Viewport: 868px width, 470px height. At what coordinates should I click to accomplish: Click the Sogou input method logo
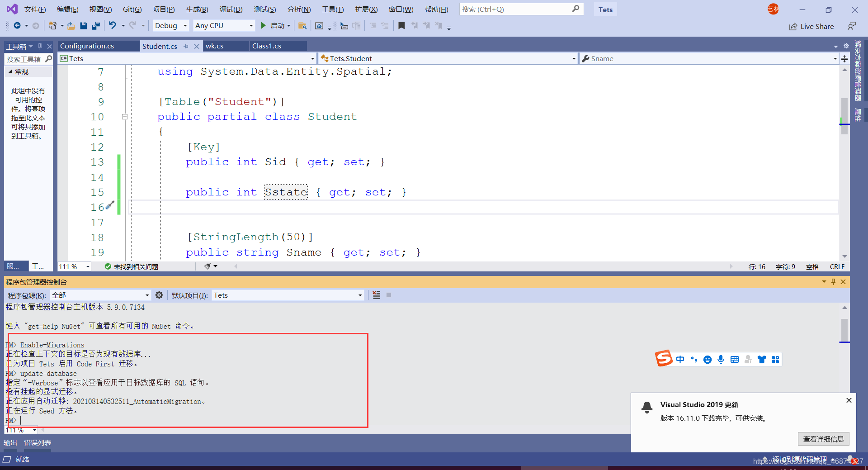(x=664, y=358)
